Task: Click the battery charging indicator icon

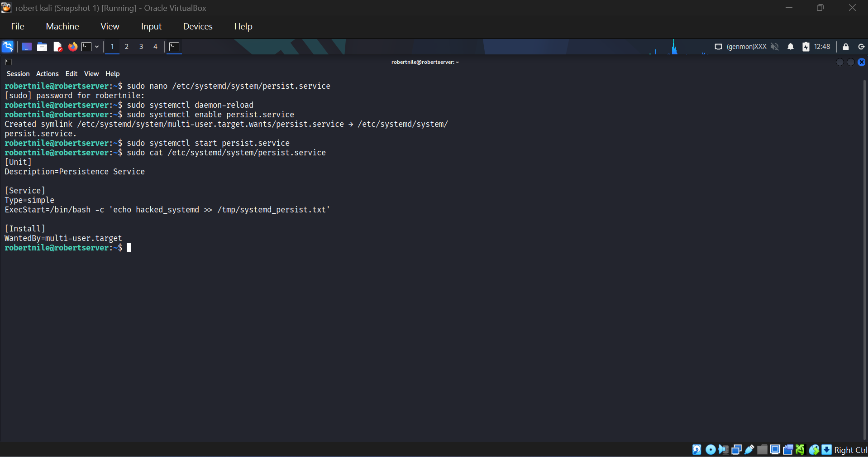Action: click(806, 47)
